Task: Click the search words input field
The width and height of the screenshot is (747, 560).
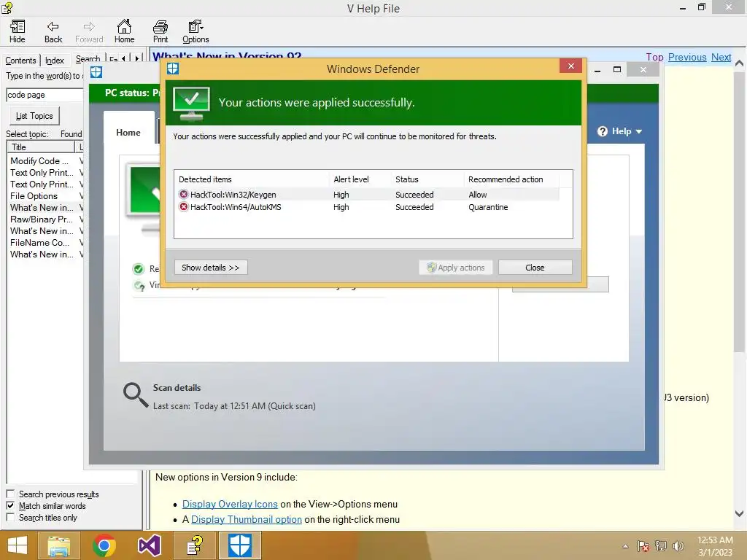Action: 44,95
